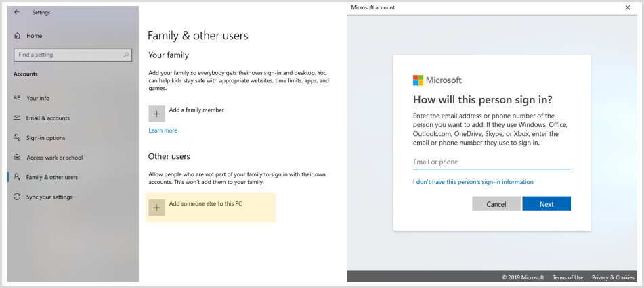Click the Home icon in sidebar
Screen dimensions: 644x288
coord(17,35)
